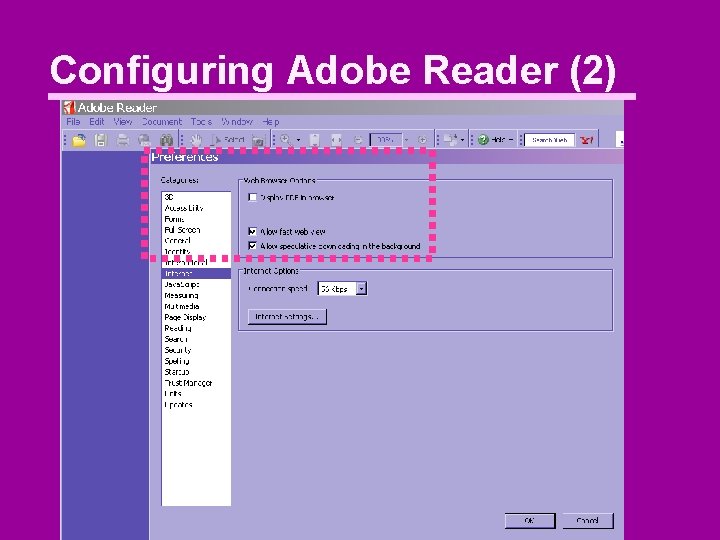The height and width of the screenshot is (540, 720).
Task: Click the Open folder toolbar icon
Action: [x=79, y=140]
